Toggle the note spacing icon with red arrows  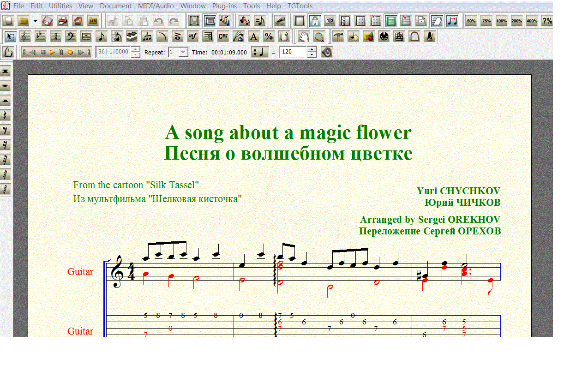452,21
